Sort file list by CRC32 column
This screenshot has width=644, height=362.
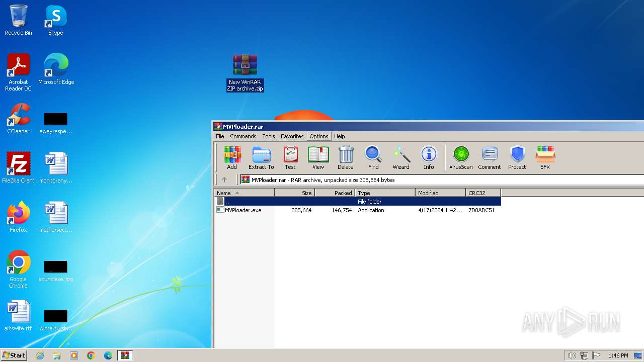click(484, 193)
